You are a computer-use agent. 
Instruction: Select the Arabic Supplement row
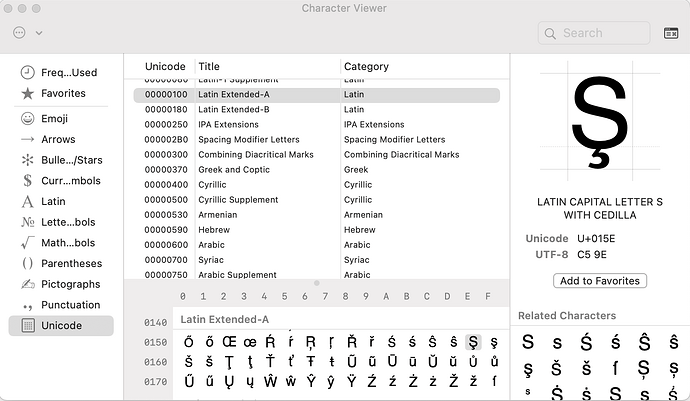tap(316, 275)
